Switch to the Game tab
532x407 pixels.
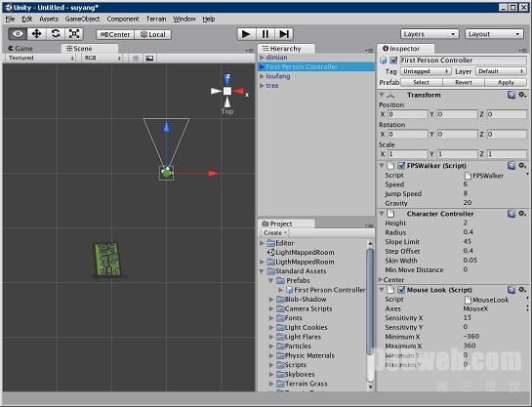pos(20,49)
